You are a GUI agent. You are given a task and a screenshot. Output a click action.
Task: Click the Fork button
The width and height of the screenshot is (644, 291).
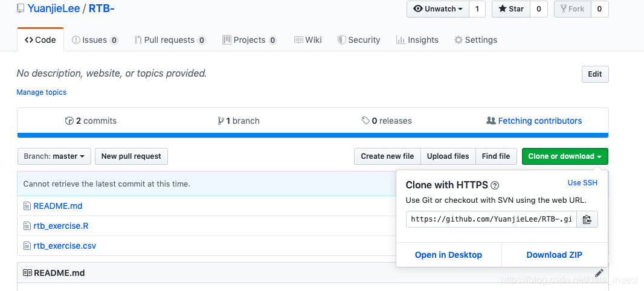tap(573, 9)
